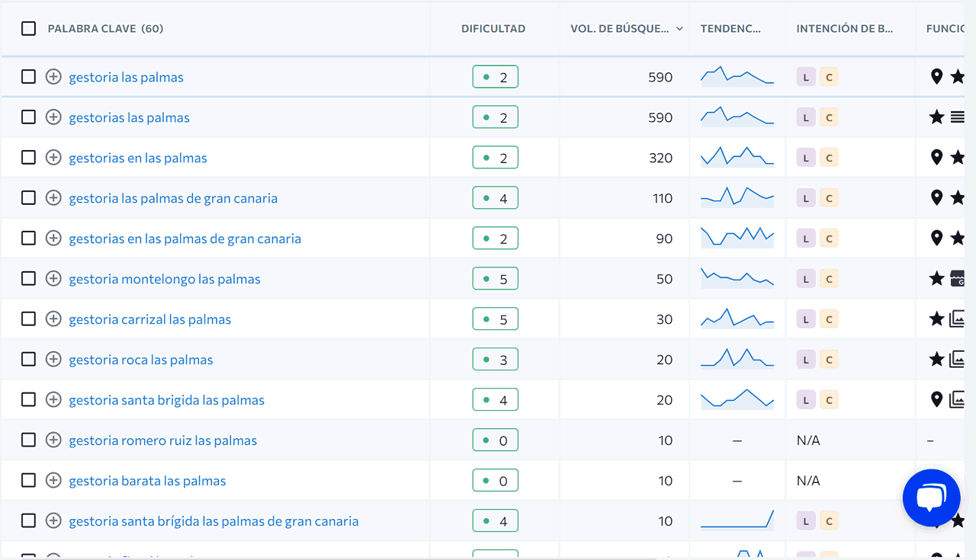Open keyword link 'gestorias en las palmas'
Viewport: 976px width, 560px height.
[138, 158]
